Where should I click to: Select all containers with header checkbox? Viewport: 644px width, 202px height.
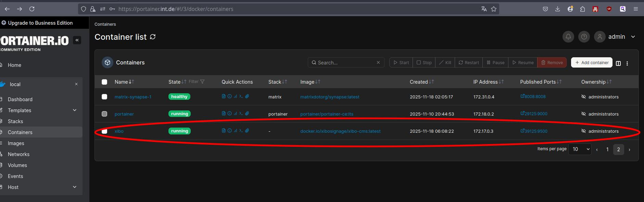[x=104, y=82]
